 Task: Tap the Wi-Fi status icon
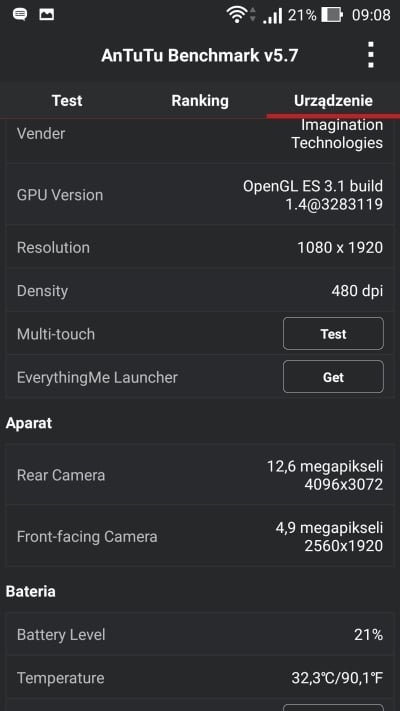click(237, 15)
